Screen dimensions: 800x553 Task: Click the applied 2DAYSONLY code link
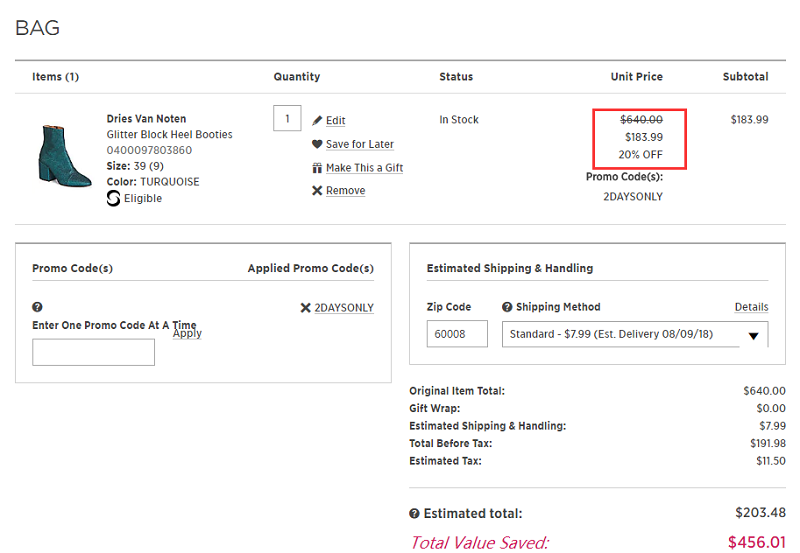(x=344, y=308)
